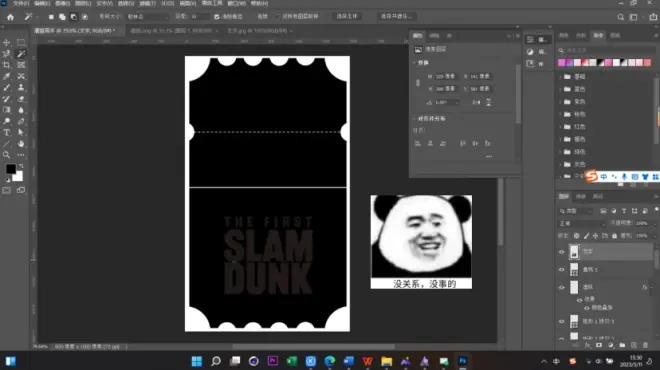Click the flip vertical icon in Properties
This screenshot has height=370, width=660.
pos(488,102)
